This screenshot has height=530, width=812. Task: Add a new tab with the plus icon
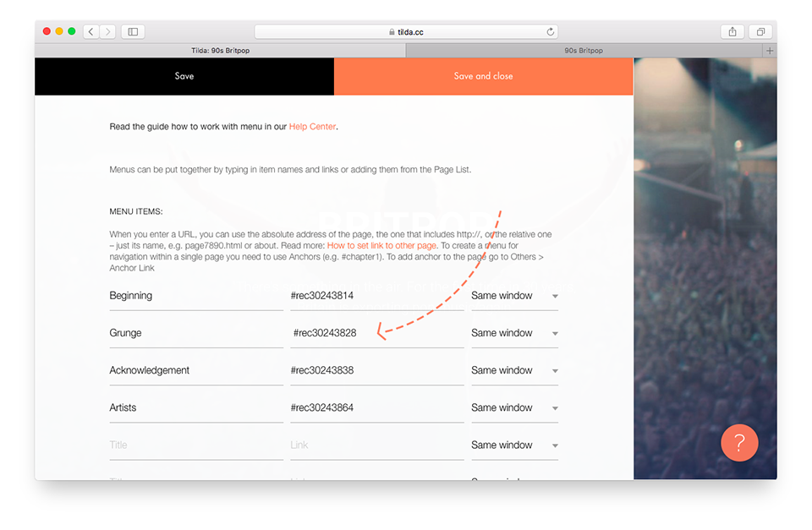(770, 51)
